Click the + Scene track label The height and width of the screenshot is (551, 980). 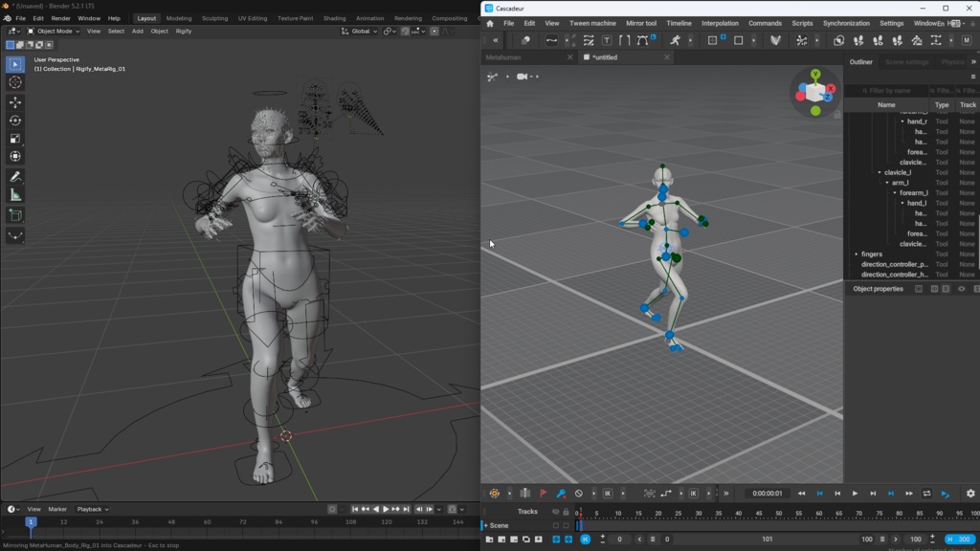497,525
